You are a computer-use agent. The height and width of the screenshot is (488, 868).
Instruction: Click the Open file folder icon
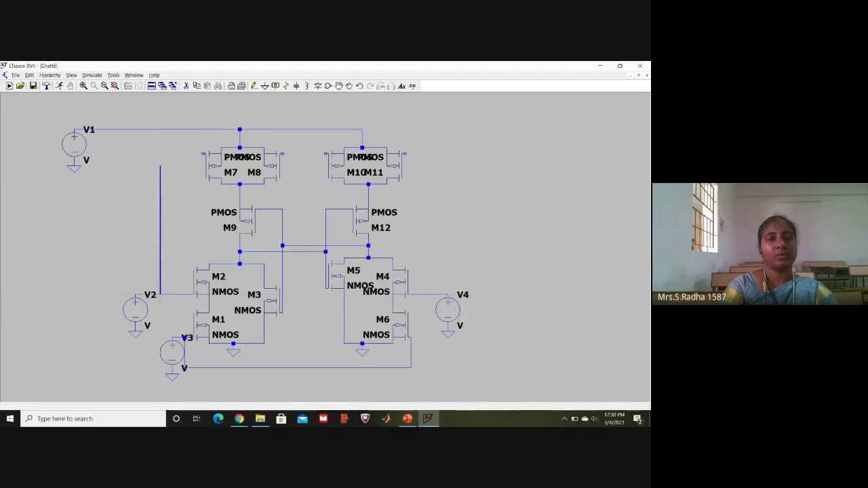[x=20, y=86]
